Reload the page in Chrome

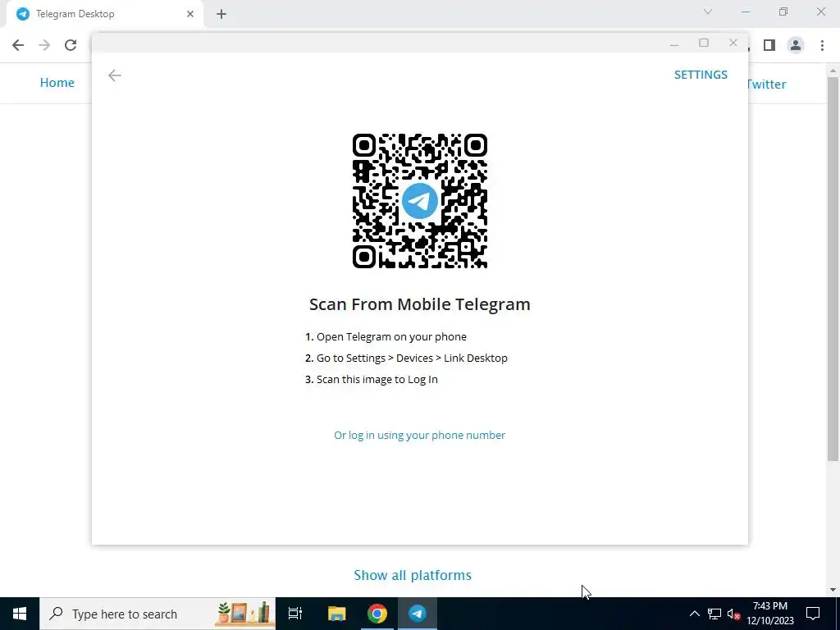point(71,45)
